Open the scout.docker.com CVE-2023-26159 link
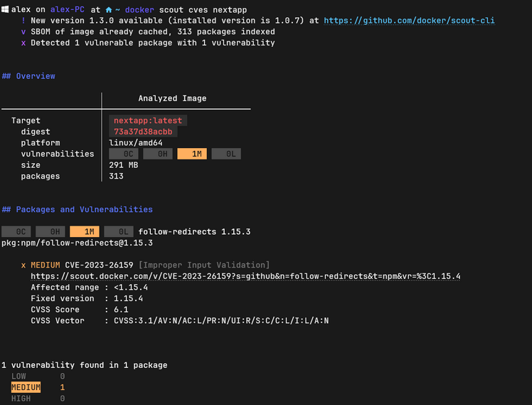Viewport: 532px width, 405px height. [x=245, y=276]
